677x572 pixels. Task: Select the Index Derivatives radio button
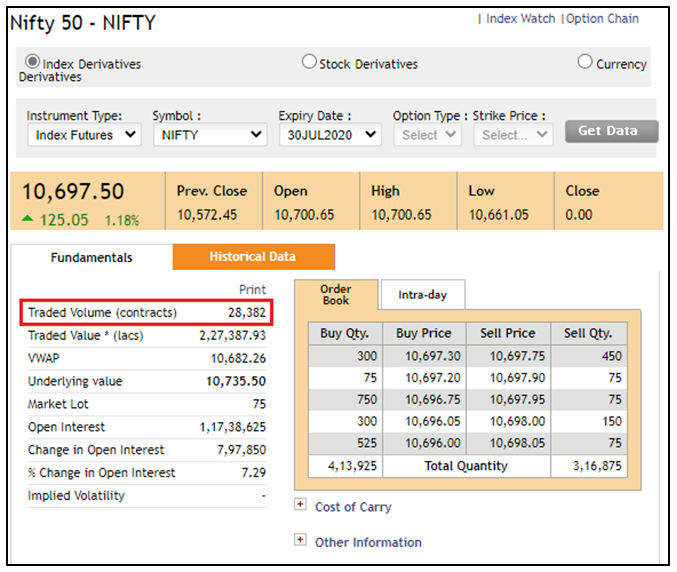coord(32,62)
